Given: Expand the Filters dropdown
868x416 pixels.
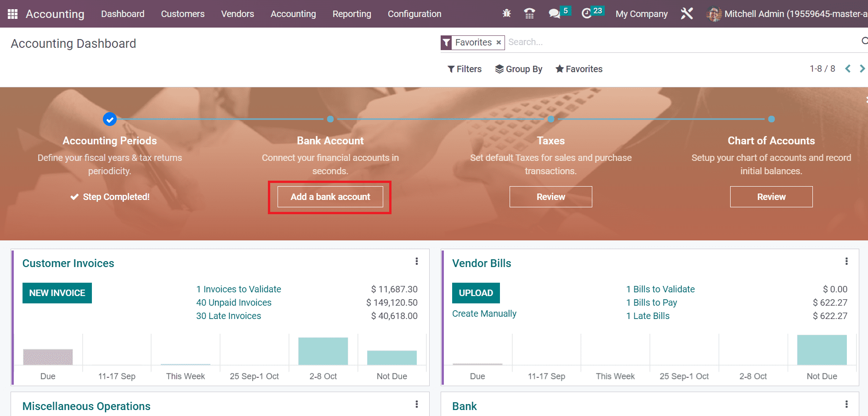Looking at the screenshot, I should click(465, 69).
